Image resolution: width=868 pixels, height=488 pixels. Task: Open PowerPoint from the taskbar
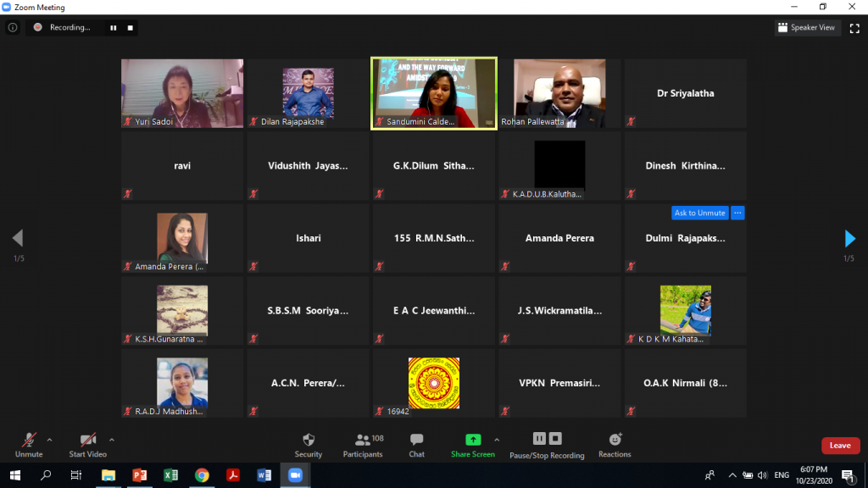click(x=140, y=475)
